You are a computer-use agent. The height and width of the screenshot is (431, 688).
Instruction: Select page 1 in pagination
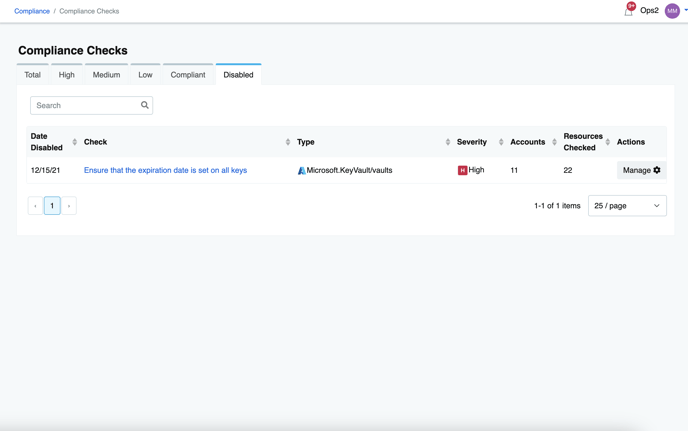[x=52, y=206]
